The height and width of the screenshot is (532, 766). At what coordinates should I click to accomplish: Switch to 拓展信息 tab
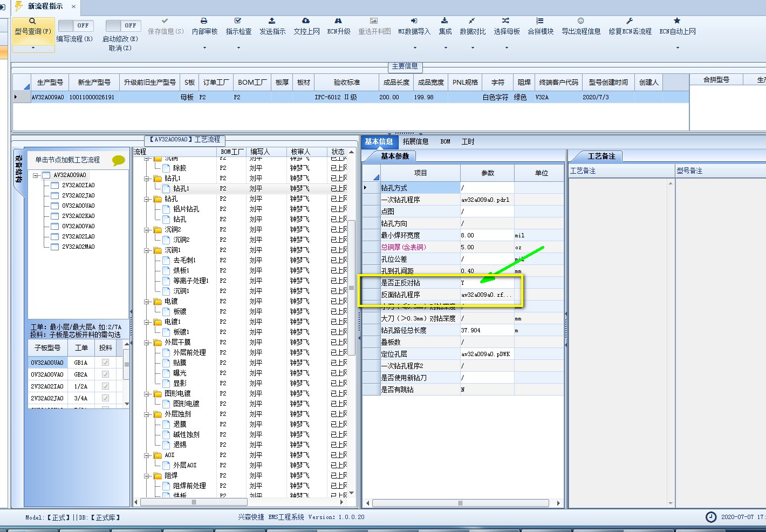tap(415, 142)
